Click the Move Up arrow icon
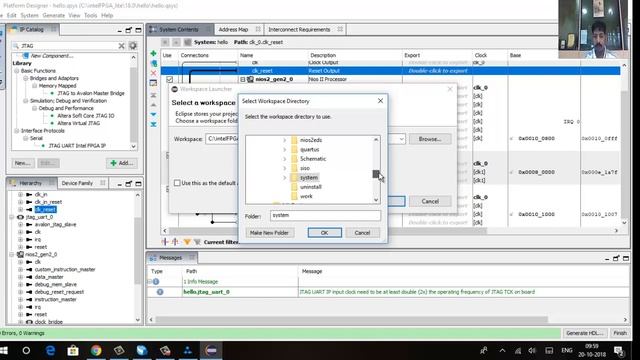The image size is (640, 360). (153, 105)
